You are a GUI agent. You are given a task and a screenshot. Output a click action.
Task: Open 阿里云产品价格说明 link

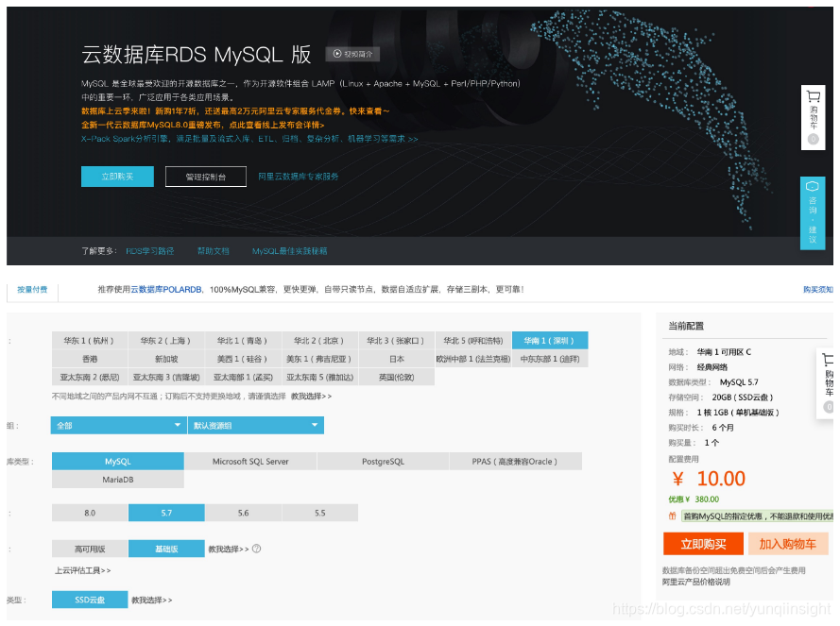695,582
